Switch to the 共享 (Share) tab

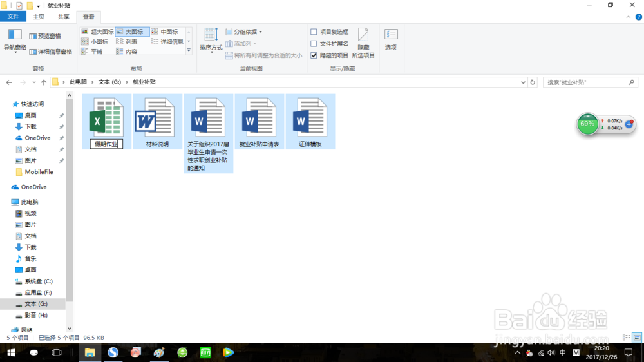click(x=63, y=17)
